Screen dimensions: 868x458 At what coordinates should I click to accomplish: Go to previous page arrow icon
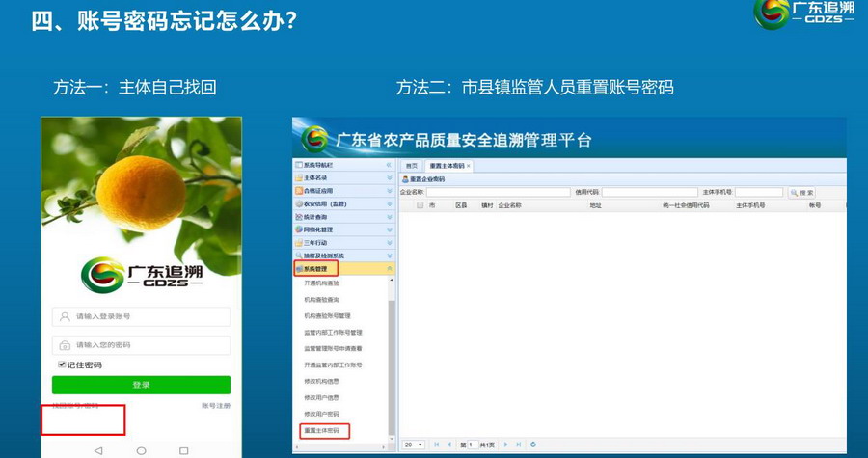pos(449,445)
